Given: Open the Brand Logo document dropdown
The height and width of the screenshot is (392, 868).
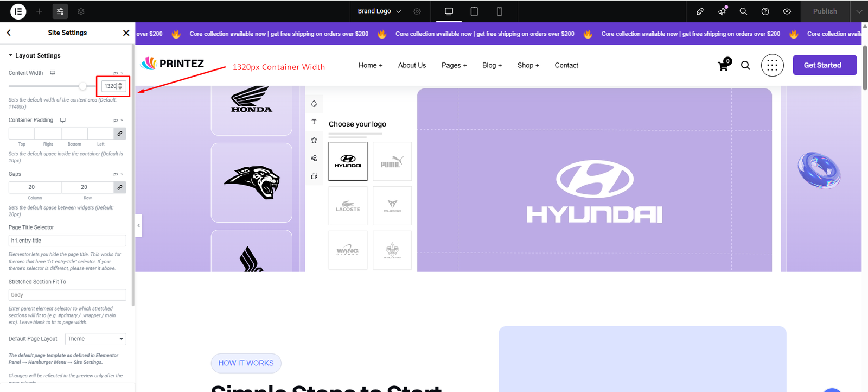Looking at the screenshot, I should click(x=379, y=11).
